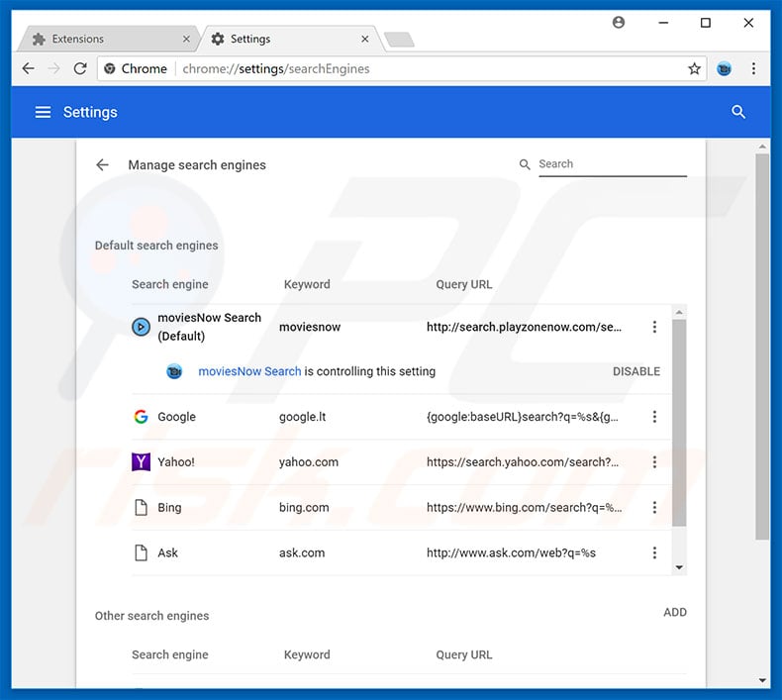Click the Ask document icon

pyautogui.click(x=142, y=552)
